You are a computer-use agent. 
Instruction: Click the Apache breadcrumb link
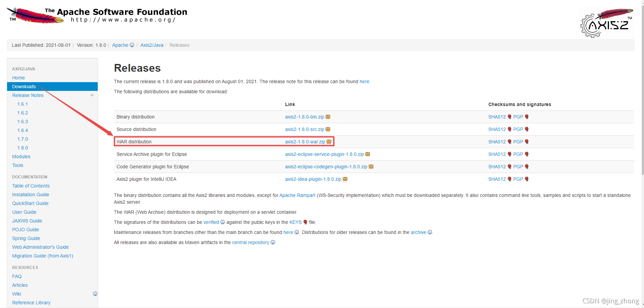coord(120,45)
